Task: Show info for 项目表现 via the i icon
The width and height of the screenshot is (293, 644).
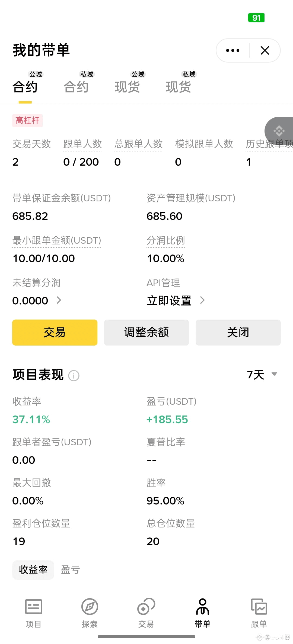Action: [74, 376]
